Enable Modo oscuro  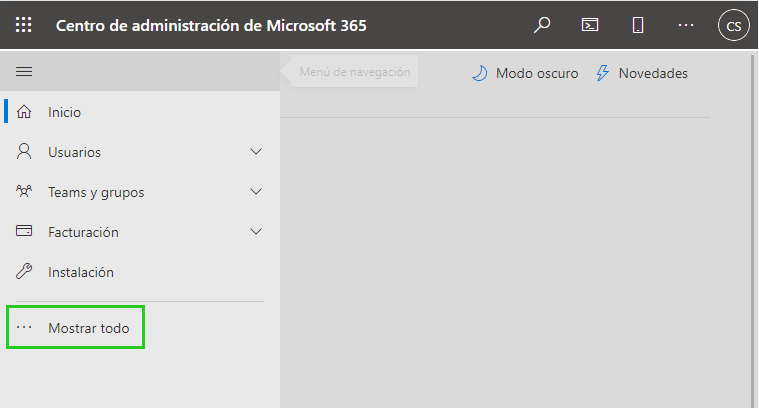point(537,73)
